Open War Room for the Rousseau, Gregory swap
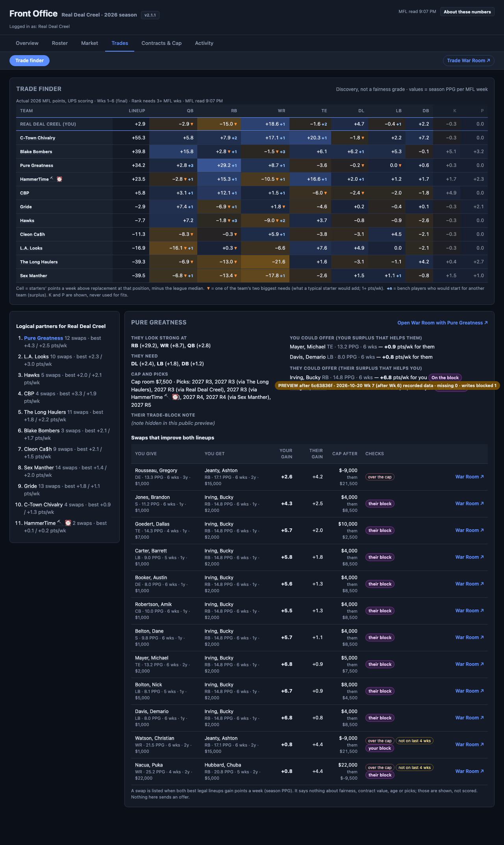The width and height of the screenshot is (504, 845). coord(470,477)
